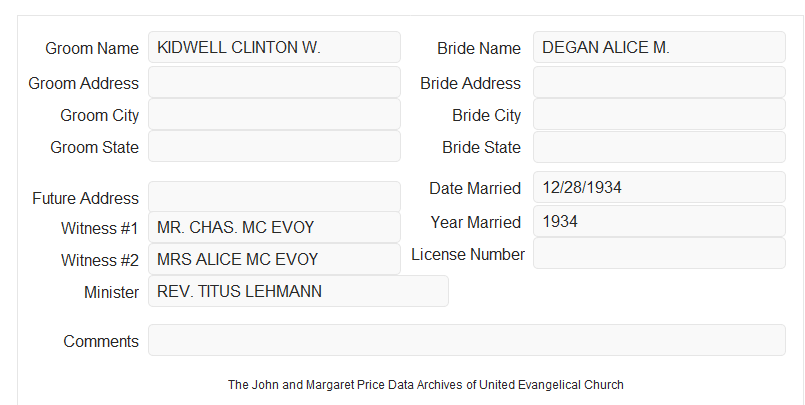The height and width of the screenshot is (405, 805).
Task: Focus the Minister field REV. TITUS LEHMANN
Action: 298,291
